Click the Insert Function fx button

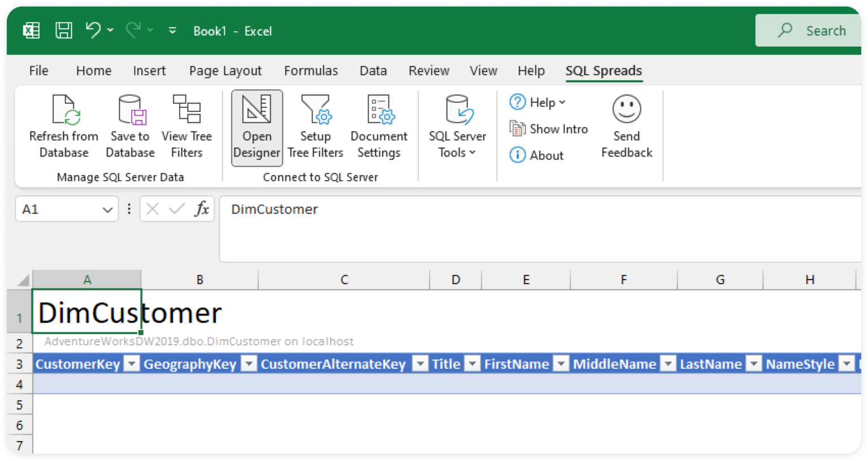click(x=202, y=209)
